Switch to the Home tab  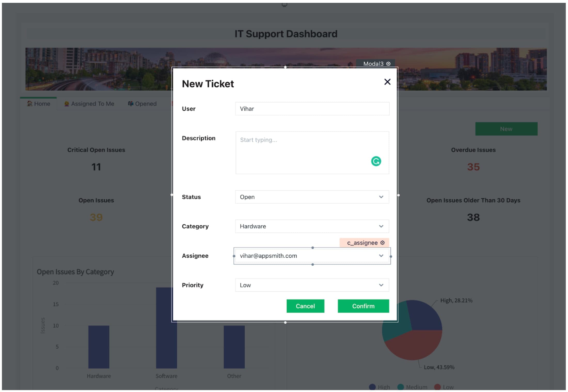[39, 103]
